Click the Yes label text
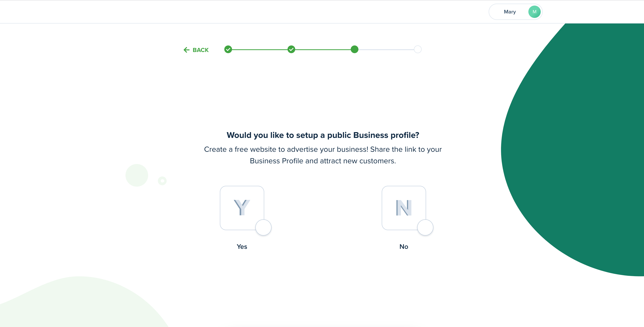Image resolution: width=644 pixels, height=327 pixels. tap(242, 247)
